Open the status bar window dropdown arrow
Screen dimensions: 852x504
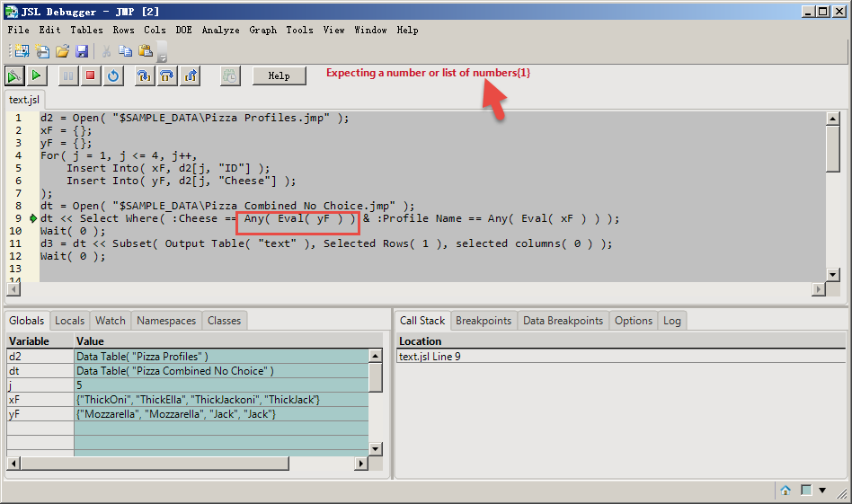[x=822, y=491]
